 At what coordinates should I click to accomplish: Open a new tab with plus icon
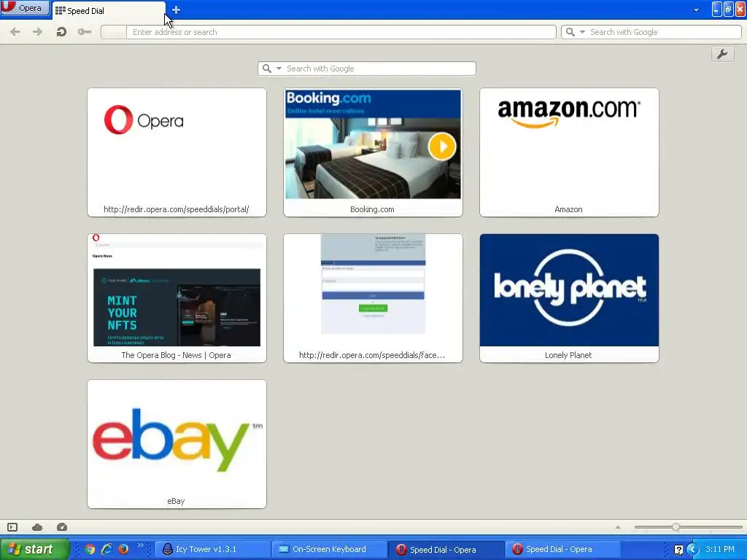coord(176,10)
